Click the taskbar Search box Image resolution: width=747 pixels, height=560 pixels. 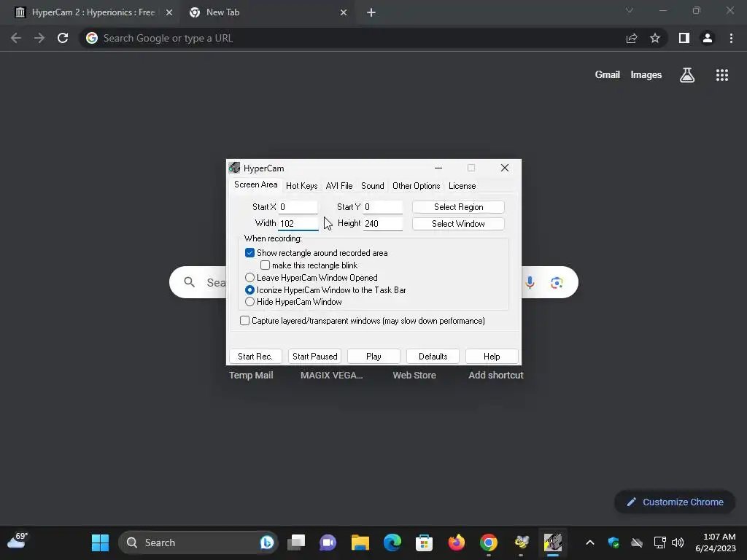coord(198,542)
